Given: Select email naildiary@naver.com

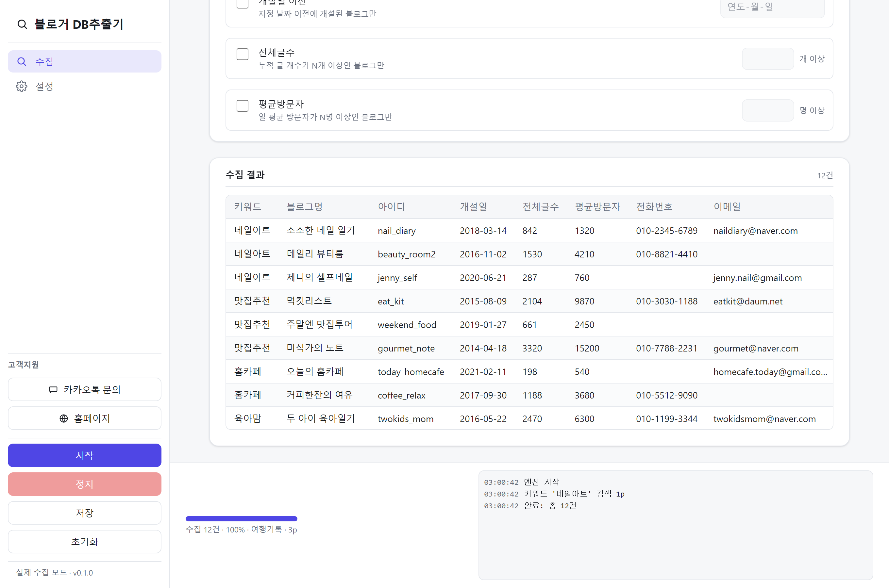Looking at the screenshot, I should pyautogui.click(x=755, y=231).
